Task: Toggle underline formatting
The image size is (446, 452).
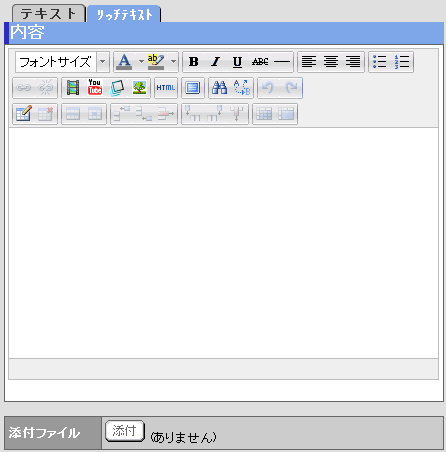Action: click(237, 62)
